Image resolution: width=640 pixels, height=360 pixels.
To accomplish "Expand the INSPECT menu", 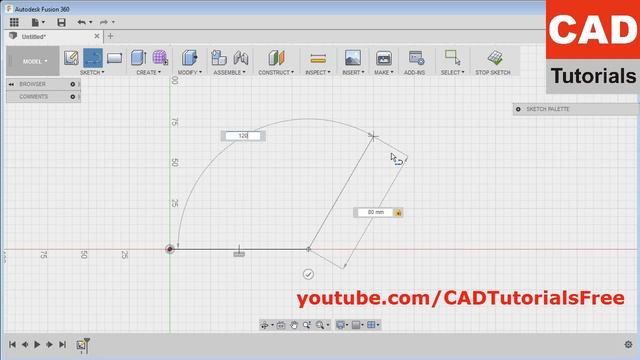I will [x=318, y=72].
